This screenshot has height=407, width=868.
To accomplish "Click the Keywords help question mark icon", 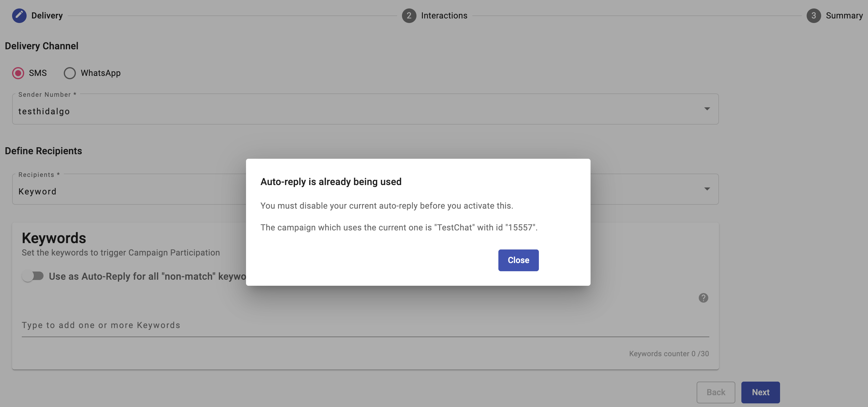I will (703, 298).
